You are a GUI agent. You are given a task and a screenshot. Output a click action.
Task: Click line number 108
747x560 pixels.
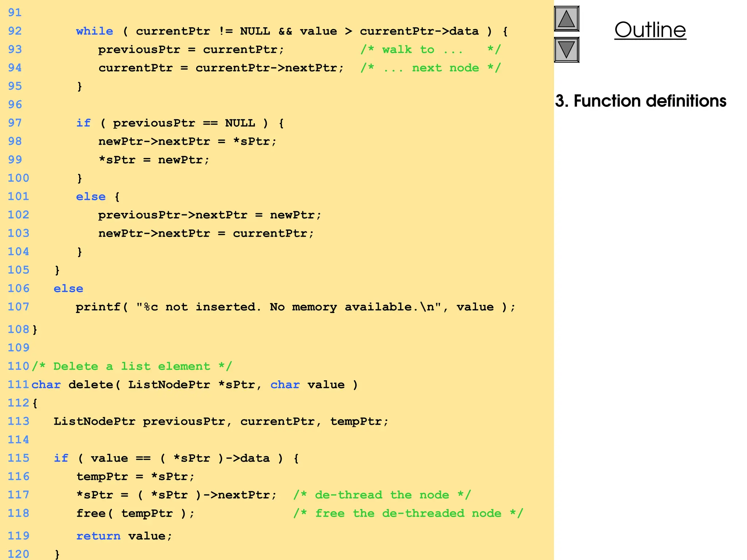pos(18,329)
